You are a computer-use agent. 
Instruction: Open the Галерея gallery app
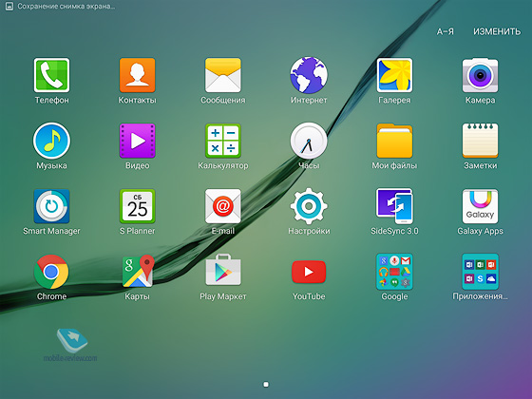tap(394, 75)
